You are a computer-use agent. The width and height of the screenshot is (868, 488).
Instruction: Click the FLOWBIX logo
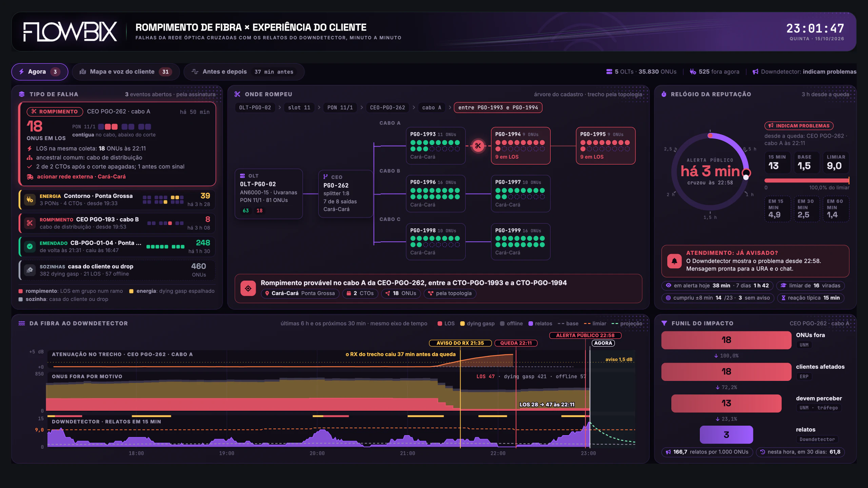pyautogui.click(x=70, y=32)
